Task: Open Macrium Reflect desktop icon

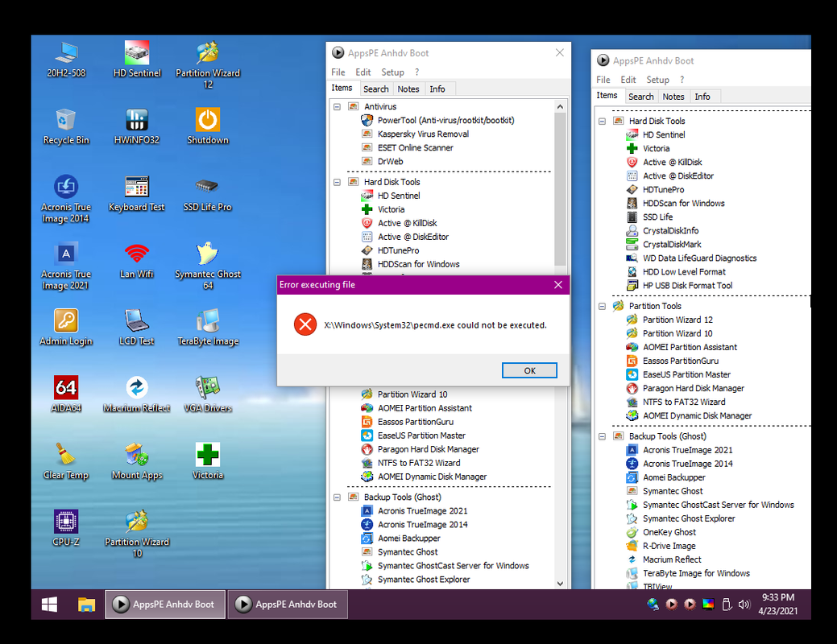Action: click(137, 394)
